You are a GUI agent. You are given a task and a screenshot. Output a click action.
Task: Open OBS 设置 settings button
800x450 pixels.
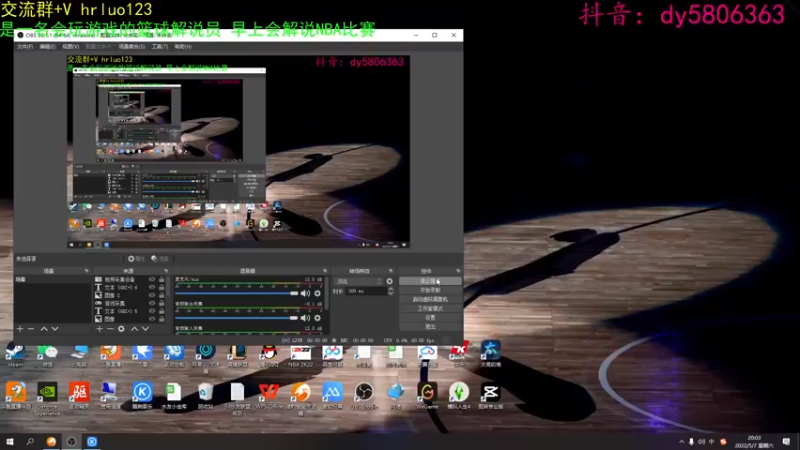tap(430, 317)
